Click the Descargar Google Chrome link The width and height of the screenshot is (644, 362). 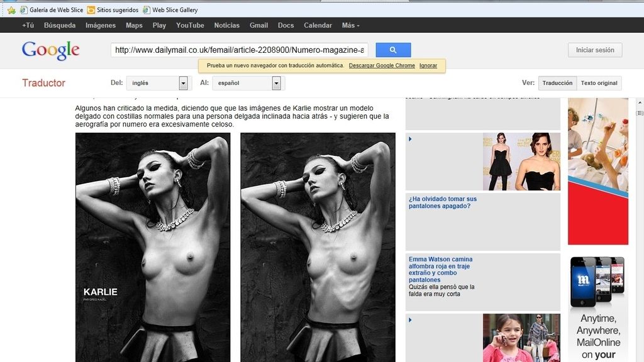click(x=382, y=65)
